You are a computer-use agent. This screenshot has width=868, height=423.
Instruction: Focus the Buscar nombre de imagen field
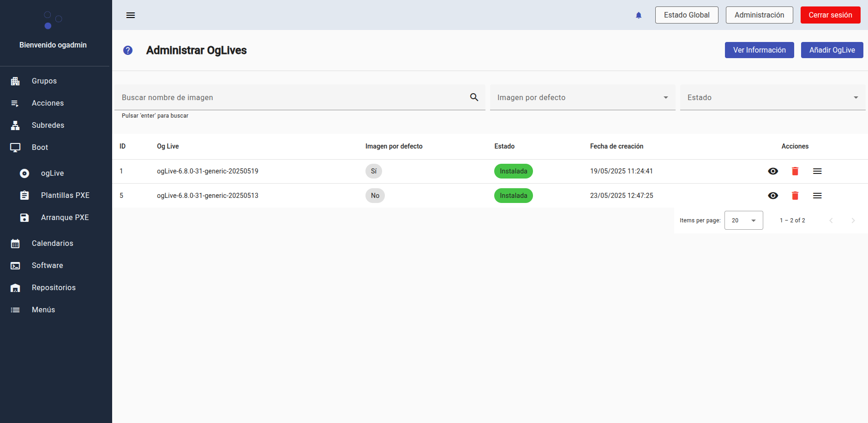tap(291, 97)
